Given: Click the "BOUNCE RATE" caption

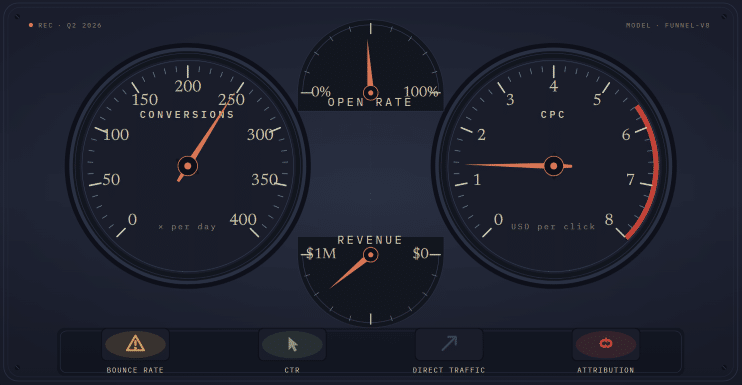Looking at the screenshot, I should (135, 370).
